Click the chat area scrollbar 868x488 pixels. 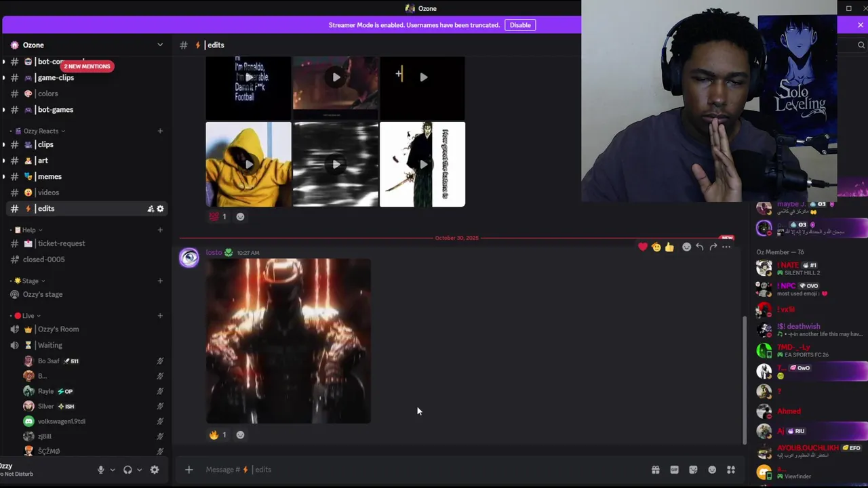click(x=744, y=380)
